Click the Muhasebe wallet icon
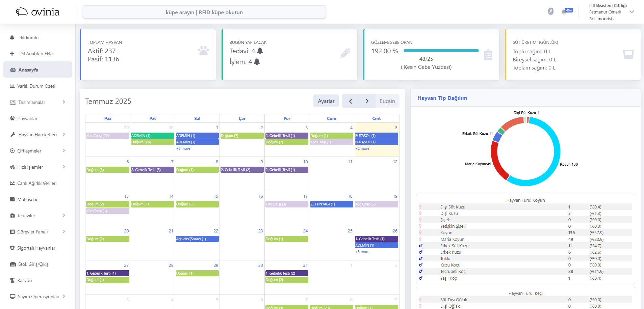This screenshot has width=644, height=309. [12, 199]
